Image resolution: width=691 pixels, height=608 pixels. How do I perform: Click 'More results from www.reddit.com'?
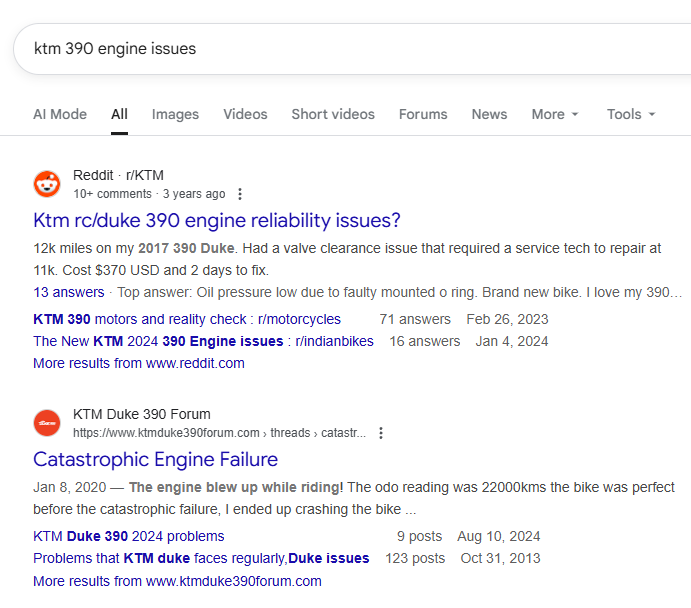pos(139,363)
